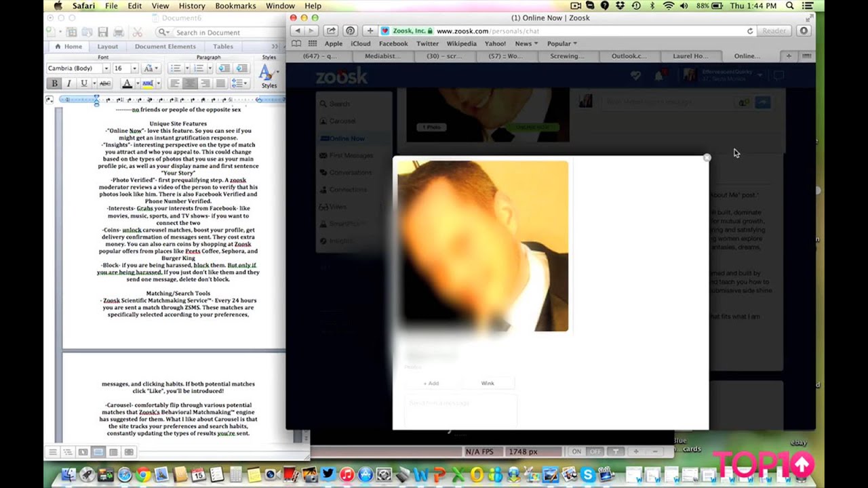868x488 pixels.
Task: Open the History menu in menu bar
Action: [192, 5]
